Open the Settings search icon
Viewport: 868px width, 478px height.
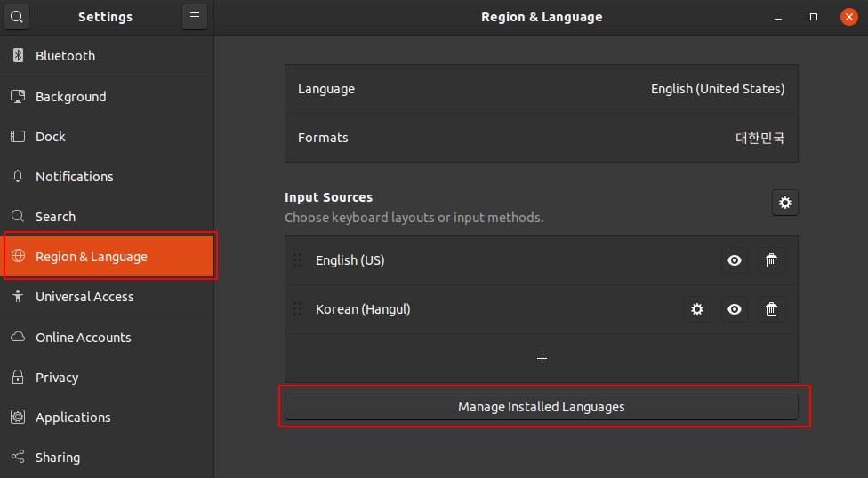point(17,17)
